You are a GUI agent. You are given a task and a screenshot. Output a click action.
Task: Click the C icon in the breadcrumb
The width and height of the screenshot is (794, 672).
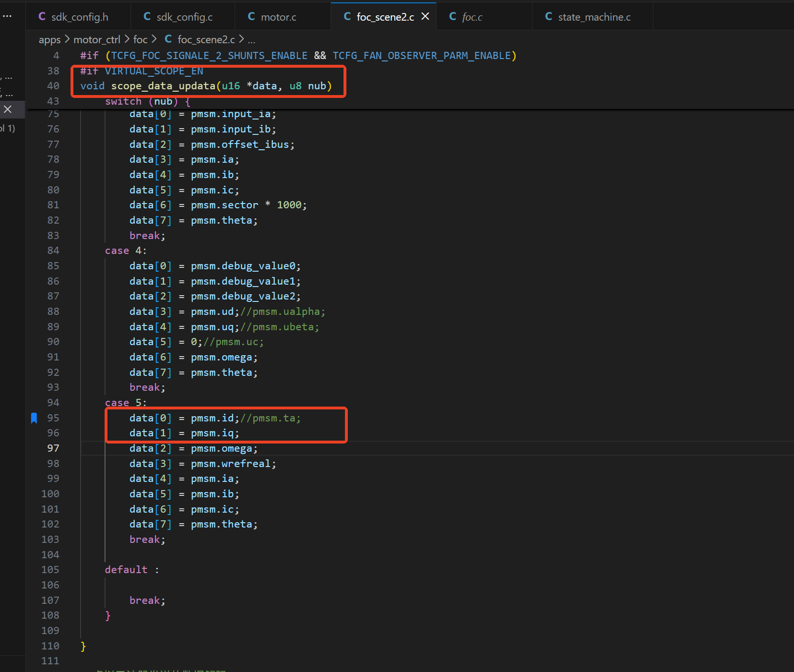[x=168, y=39]
